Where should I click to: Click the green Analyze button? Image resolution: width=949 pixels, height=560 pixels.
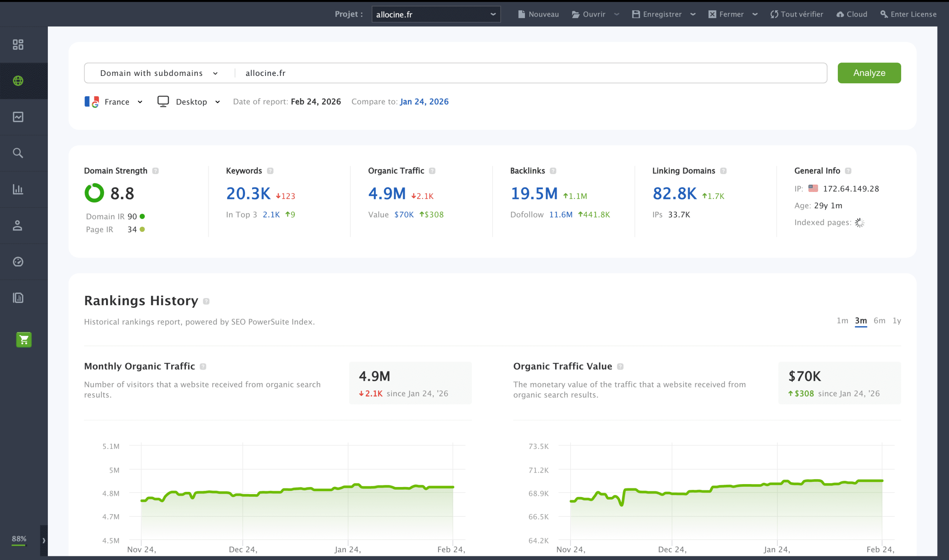[x=869, y=73]
